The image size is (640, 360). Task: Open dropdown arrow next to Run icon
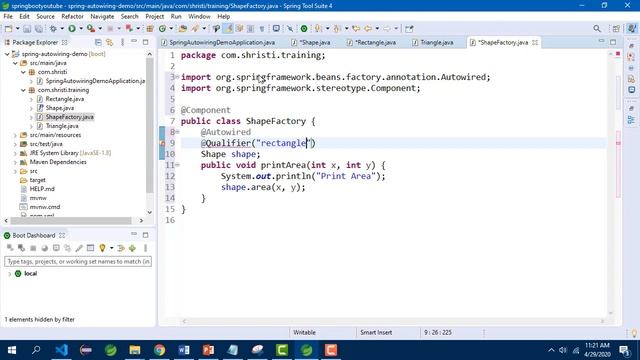(x=81, y=29)
